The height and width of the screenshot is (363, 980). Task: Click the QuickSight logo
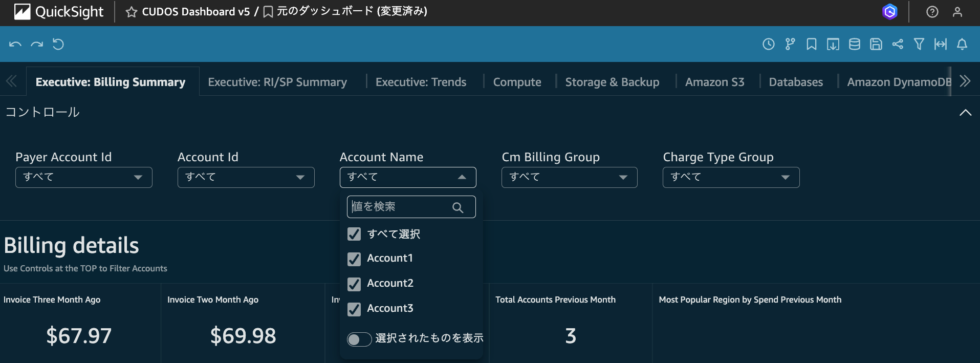59,12
